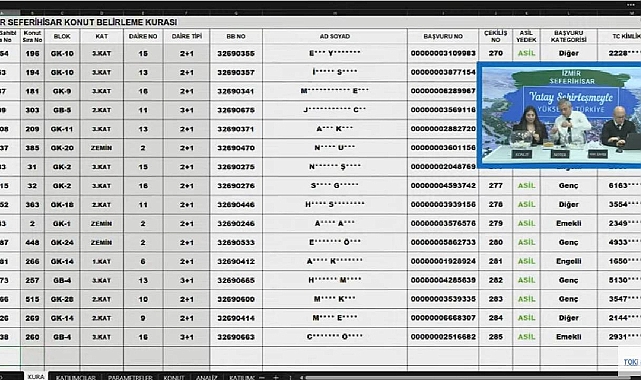The width and height of the screenshot is (641, 380).
Task: Select the DAİRE NO header cell
Action: point(143,36)
